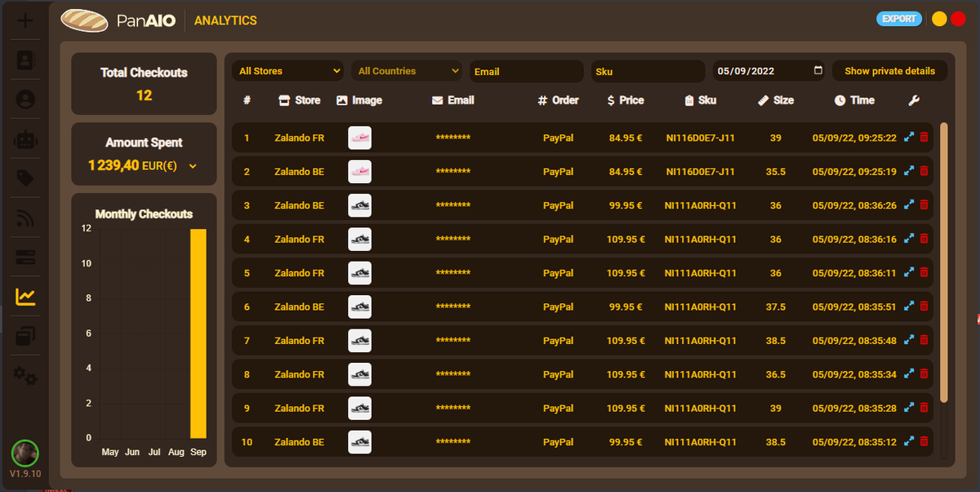Click the NI116D0E7-J11 SKU in row 1
This screenshot has width=980, height=492.
[700, 138]
